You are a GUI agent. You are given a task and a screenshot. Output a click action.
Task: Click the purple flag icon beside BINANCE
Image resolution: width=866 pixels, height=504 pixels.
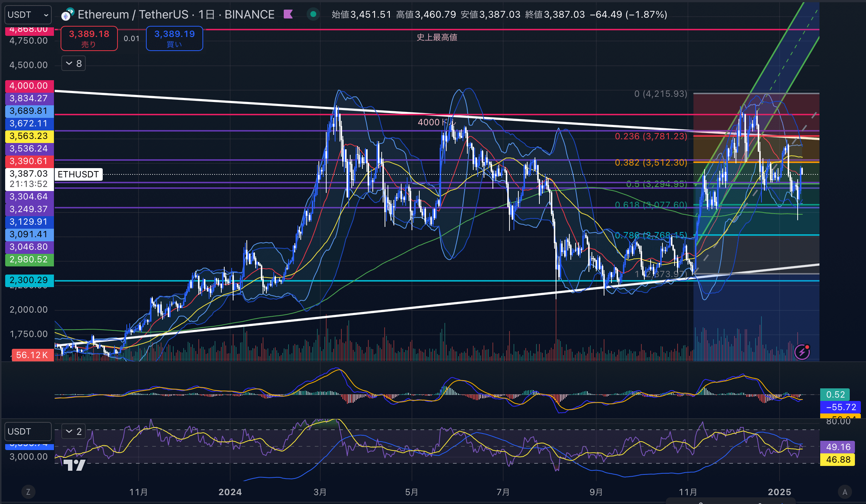288,14
